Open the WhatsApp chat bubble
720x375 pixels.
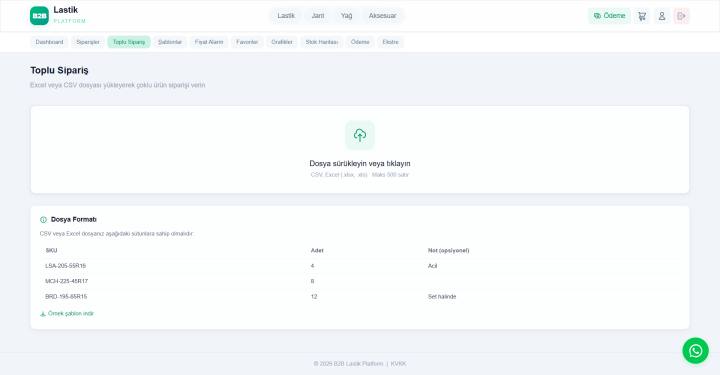(x=696, y=351)
